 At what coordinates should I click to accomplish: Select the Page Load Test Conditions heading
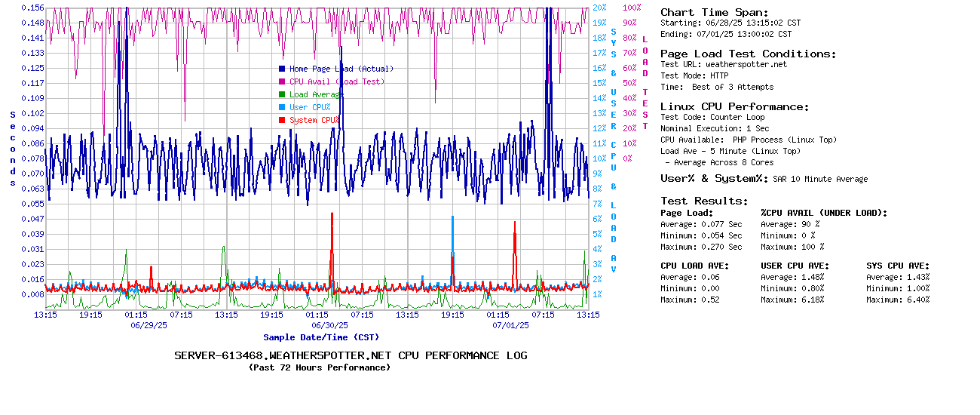click(x=748, y=54)
